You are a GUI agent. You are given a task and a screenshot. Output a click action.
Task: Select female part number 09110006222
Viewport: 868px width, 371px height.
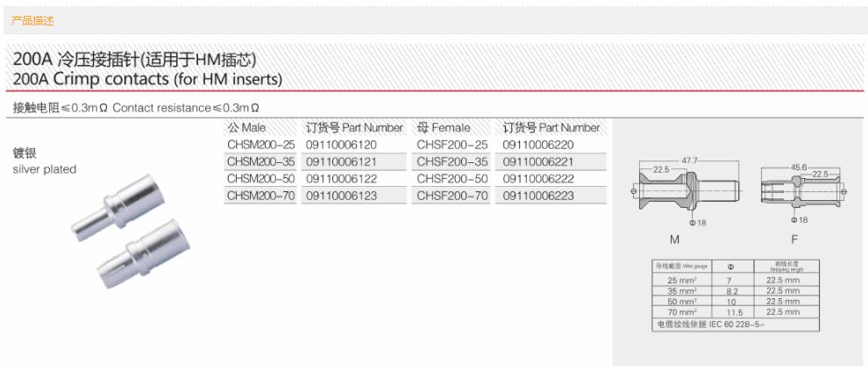537,179
